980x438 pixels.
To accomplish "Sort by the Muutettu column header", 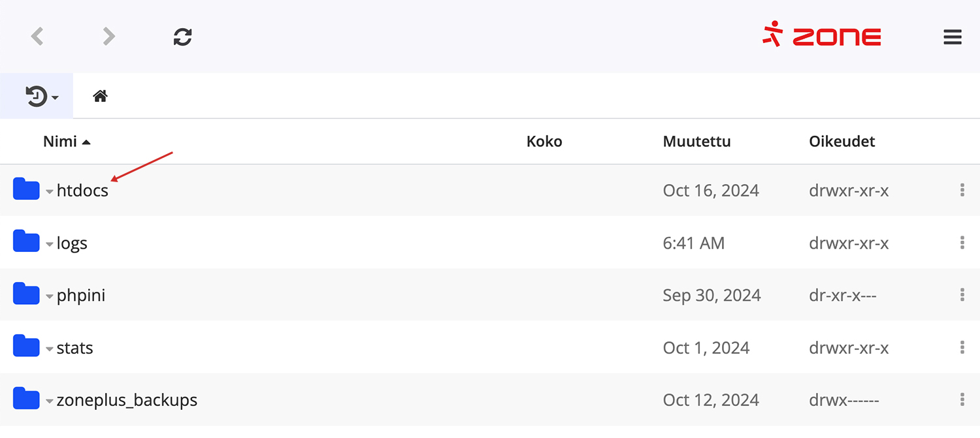I will [696, 142].
